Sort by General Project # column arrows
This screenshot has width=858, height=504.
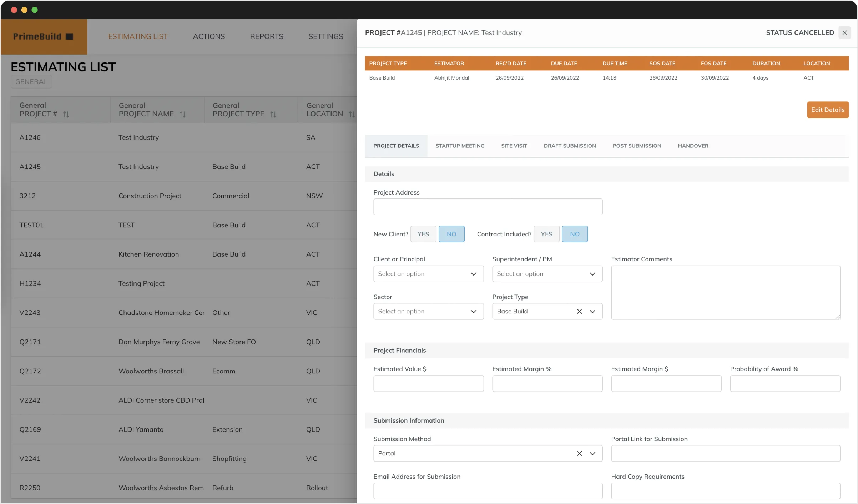coord(66,115)
